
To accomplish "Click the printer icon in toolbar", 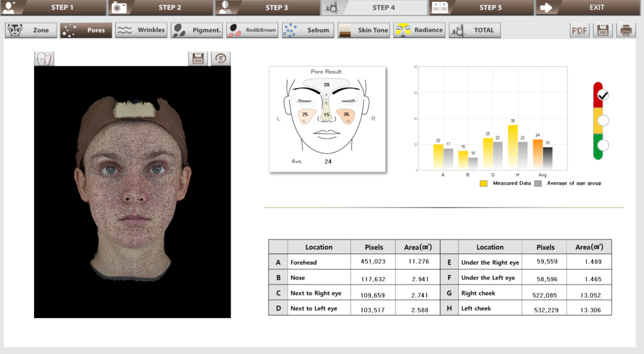I will point(625,30).
